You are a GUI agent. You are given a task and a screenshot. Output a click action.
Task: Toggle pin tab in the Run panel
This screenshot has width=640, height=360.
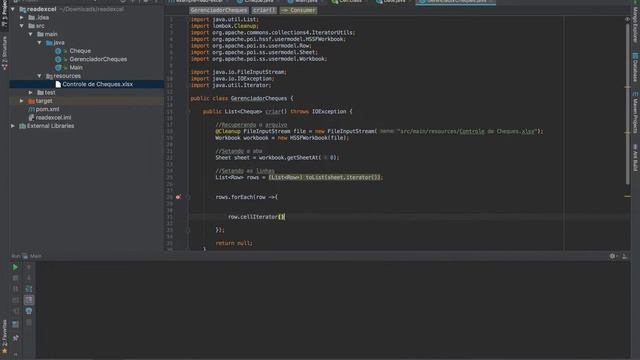[x=15, y=338]
